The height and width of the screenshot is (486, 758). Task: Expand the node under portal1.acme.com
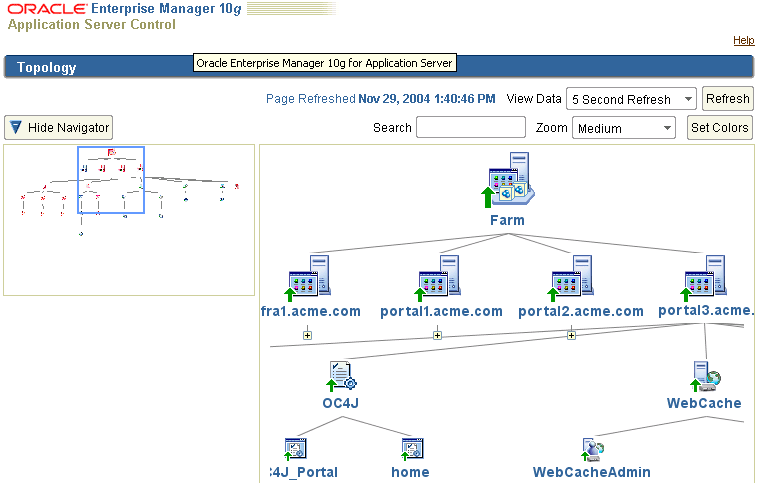[437, 335]
